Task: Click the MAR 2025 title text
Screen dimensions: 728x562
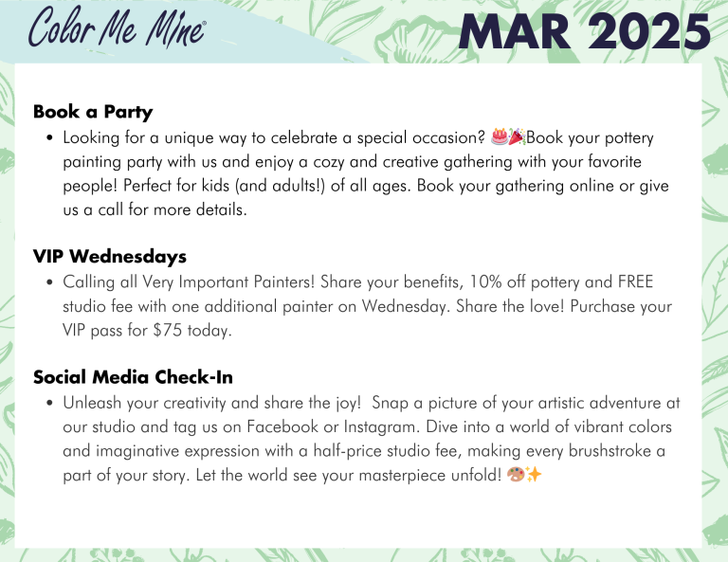Action: 585,31
